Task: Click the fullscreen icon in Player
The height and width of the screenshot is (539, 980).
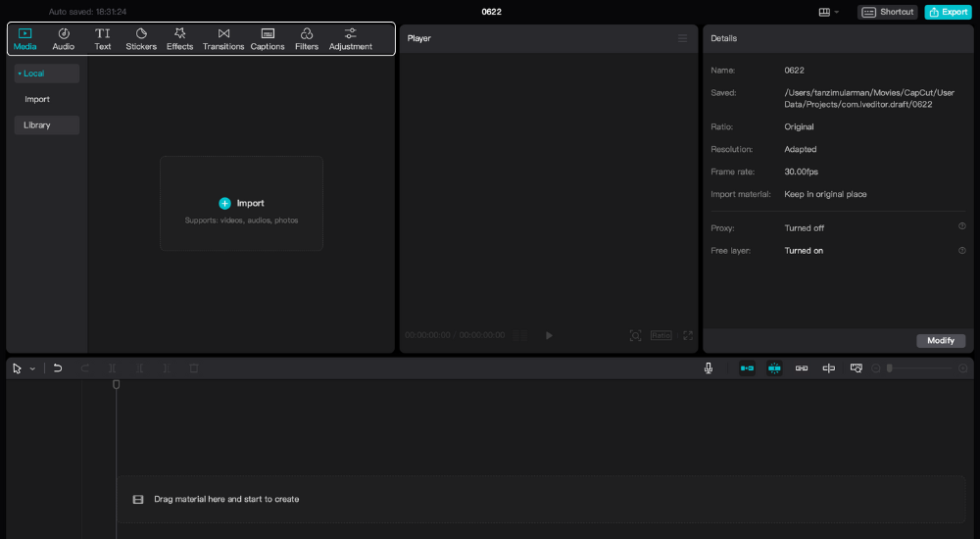Action: point(688,336)
